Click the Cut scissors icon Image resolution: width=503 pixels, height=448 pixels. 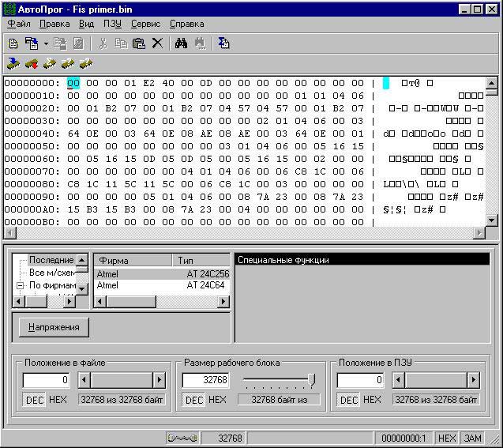tap(104, 43)
